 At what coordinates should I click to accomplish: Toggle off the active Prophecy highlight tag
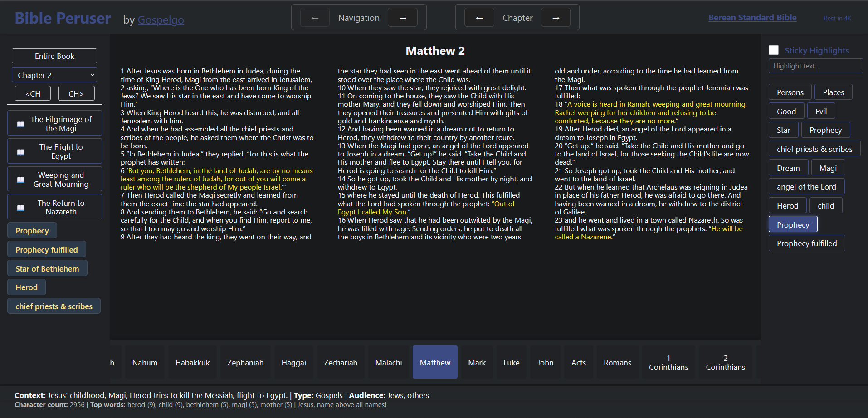pos(793,224)
